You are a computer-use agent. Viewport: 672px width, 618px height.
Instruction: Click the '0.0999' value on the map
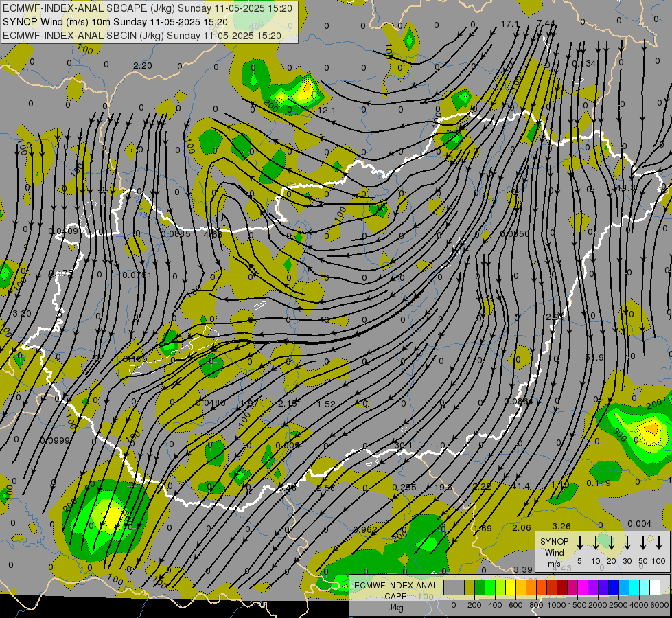[55, 440]
